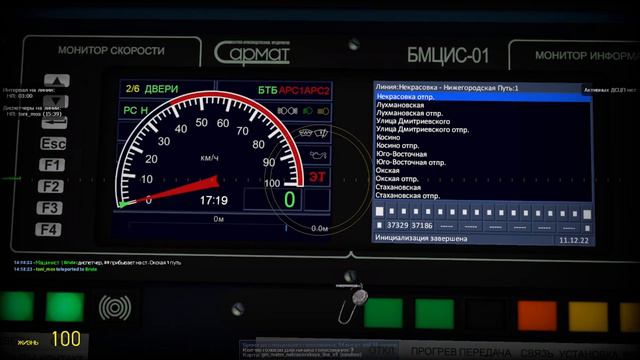Click the Esc key on the console
The image size is (640, 360).
click(x=53, y=144)
